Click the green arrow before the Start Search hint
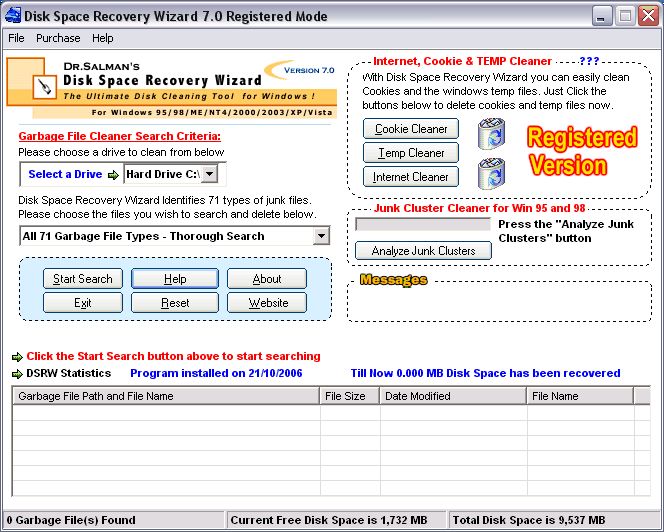The height and width of the screenshot is (532, 664). click(17, 356)
